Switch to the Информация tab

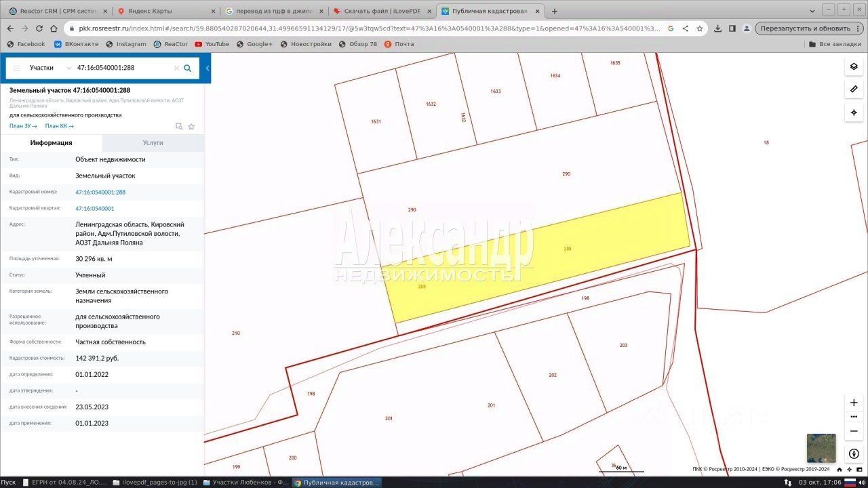pyautogui.click(x=51, y=143)
